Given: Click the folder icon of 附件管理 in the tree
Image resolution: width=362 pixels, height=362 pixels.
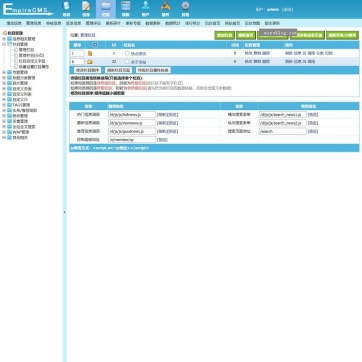Looking at the screenshot, I should coord(9,116).
